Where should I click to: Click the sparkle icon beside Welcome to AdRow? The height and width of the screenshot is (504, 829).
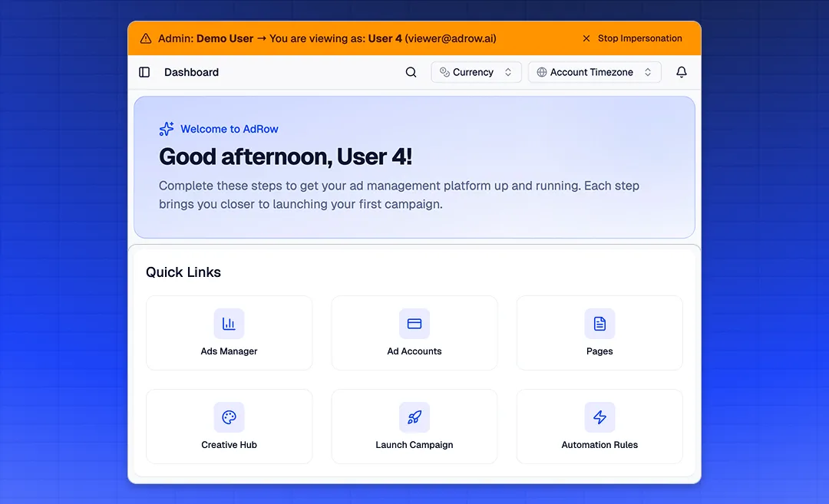pyautogui.click(x=167, y=129)
